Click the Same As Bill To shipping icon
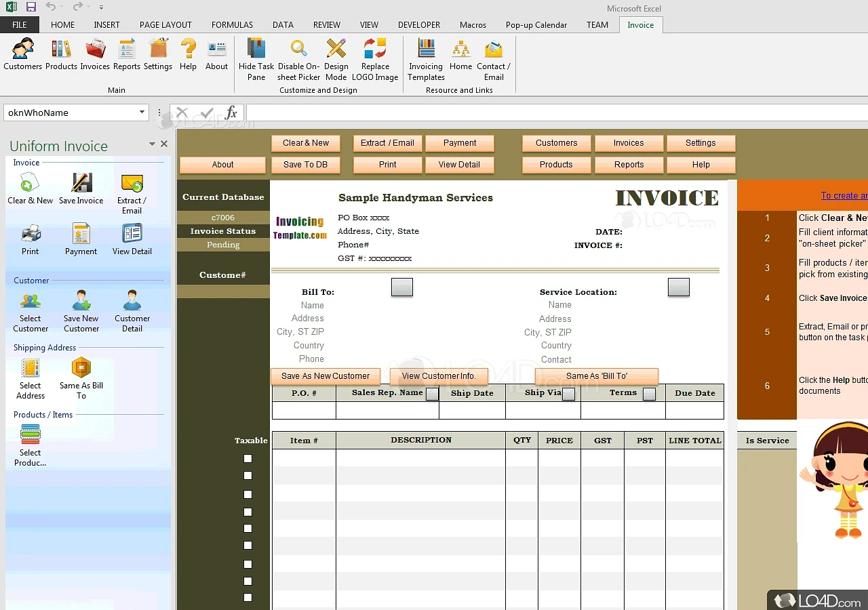The image size is (868, 610). (81, 373)
